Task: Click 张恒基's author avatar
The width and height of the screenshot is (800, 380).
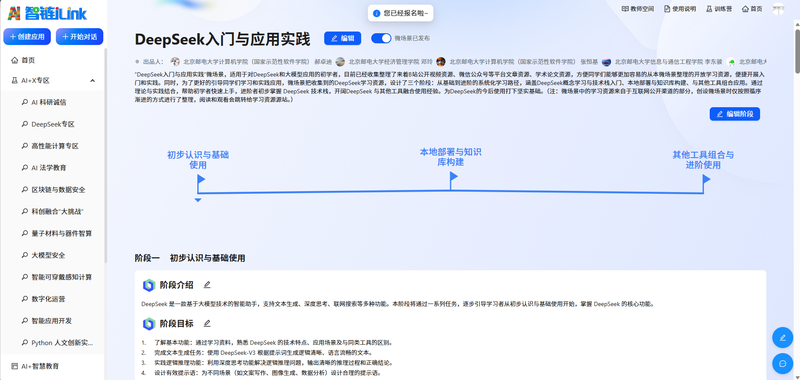Action: [441, 62]
